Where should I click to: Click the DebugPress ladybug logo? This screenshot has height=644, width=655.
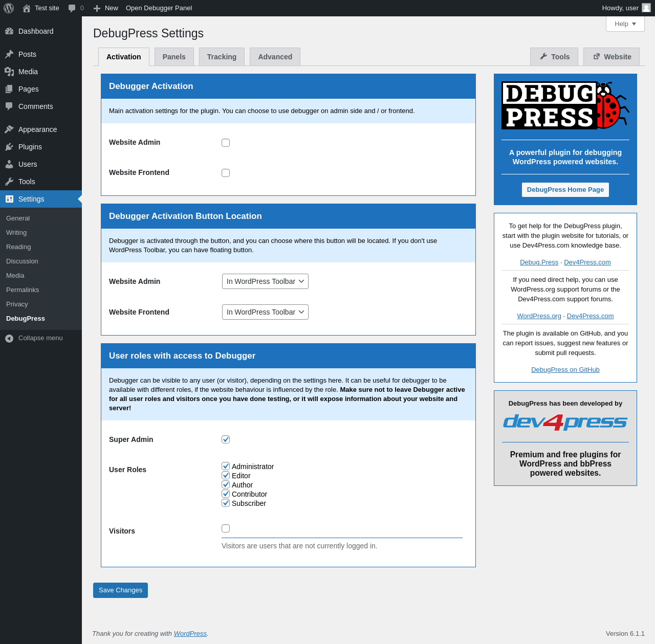(x=565, y=105)
